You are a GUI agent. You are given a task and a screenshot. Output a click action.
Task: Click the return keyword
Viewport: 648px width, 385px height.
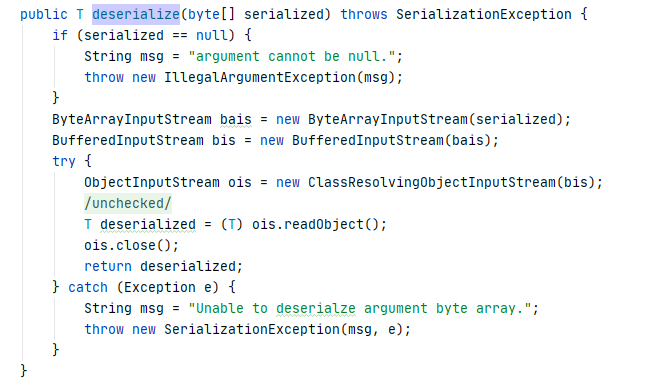108,266
